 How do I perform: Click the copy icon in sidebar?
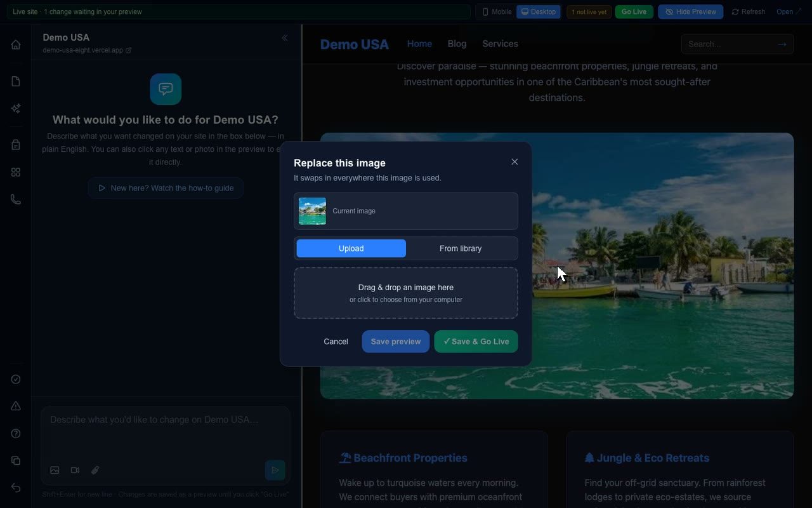[16, 460]
